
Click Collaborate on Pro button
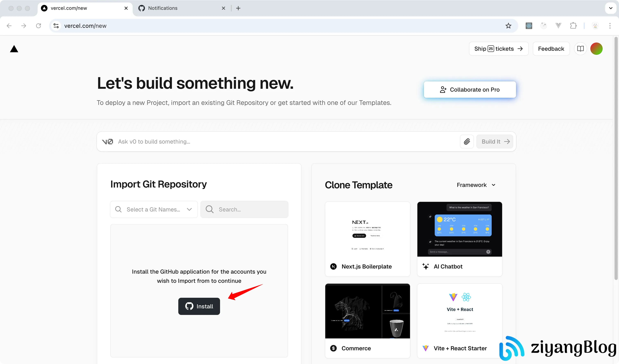[470, 90]
